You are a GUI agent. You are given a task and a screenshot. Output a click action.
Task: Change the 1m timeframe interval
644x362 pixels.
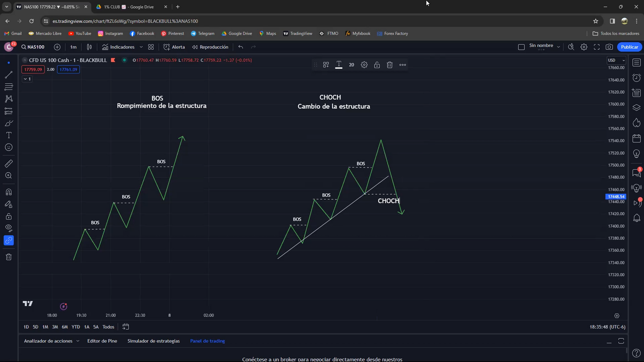pos(73,47)
